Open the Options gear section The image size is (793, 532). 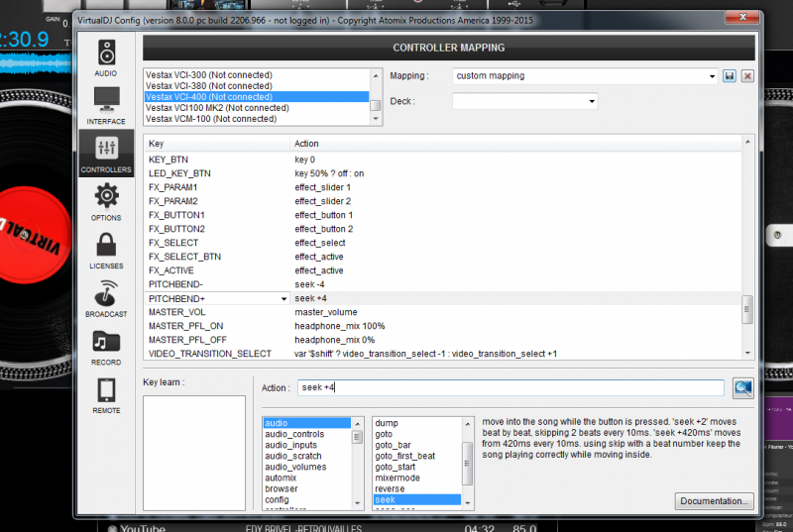pos(106,201)
